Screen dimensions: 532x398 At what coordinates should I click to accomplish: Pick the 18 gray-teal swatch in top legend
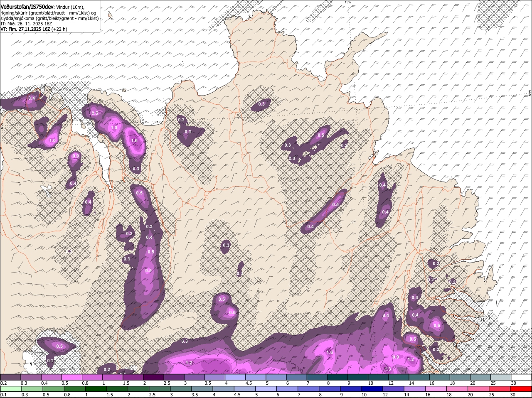point(459,377)
